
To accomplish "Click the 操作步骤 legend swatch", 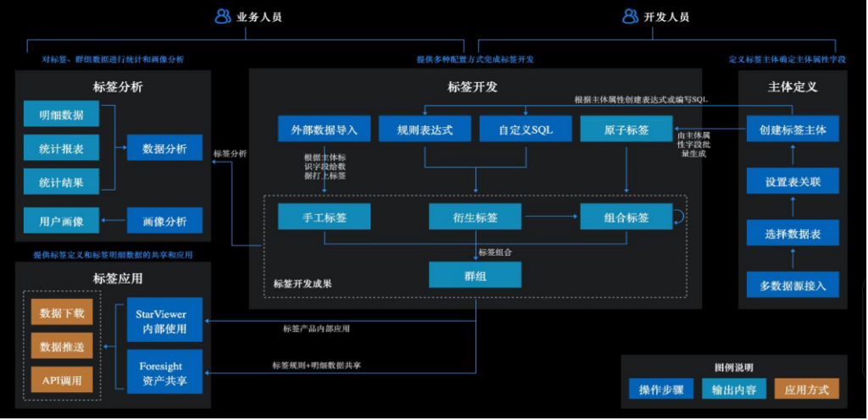I will point(661,389).
